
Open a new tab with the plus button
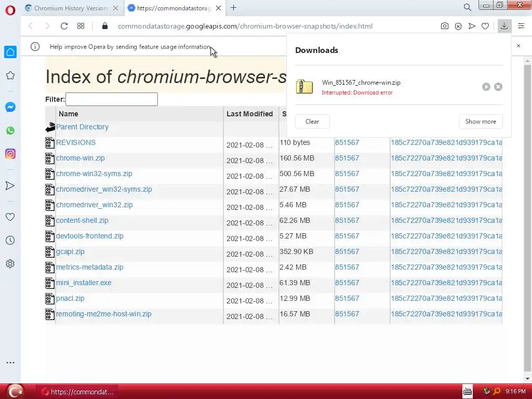tap(233, 8)
